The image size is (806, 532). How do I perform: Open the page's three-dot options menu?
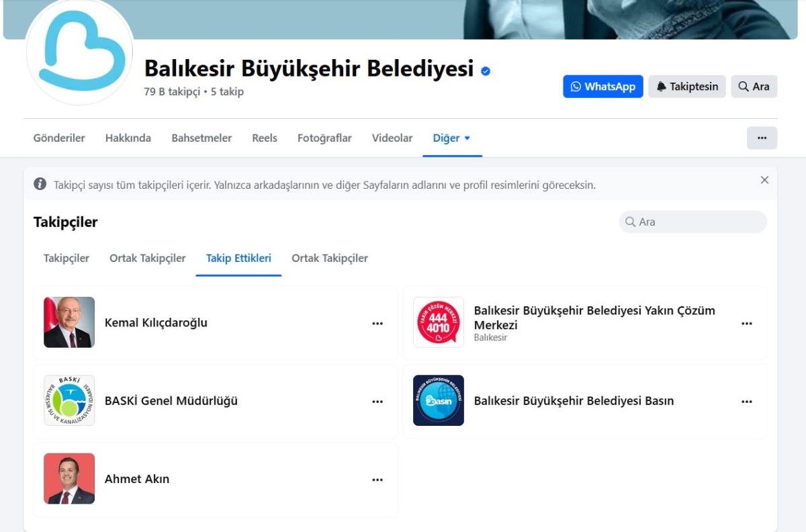point(762,138)
